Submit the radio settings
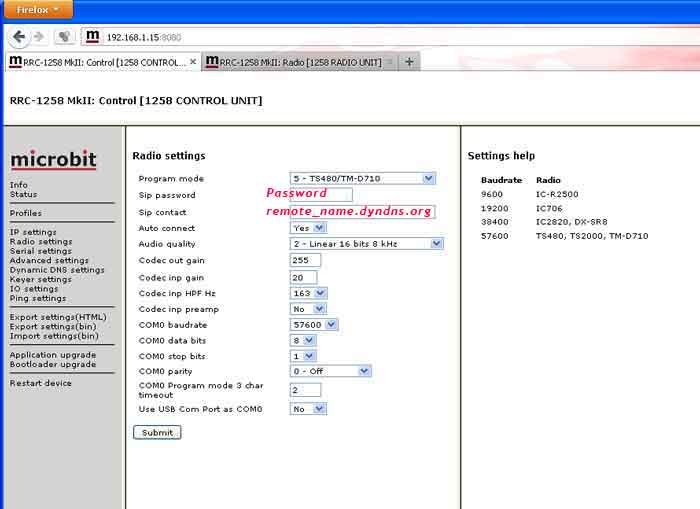700x509 pixels. (x=157, y=432)
